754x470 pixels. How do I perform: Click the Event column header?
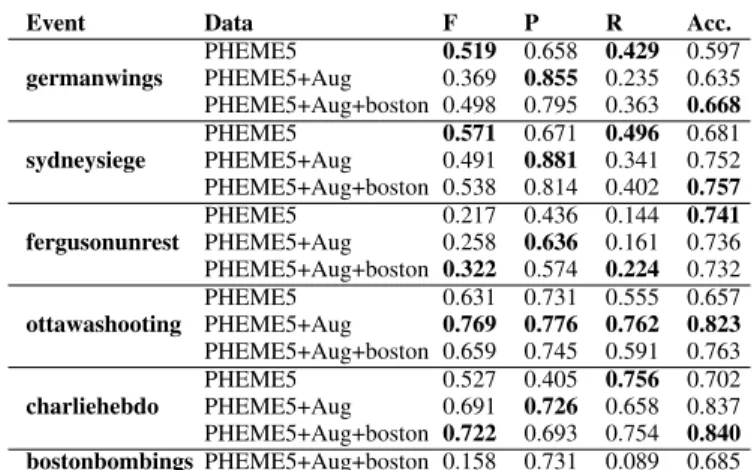[x=55, y=23]
